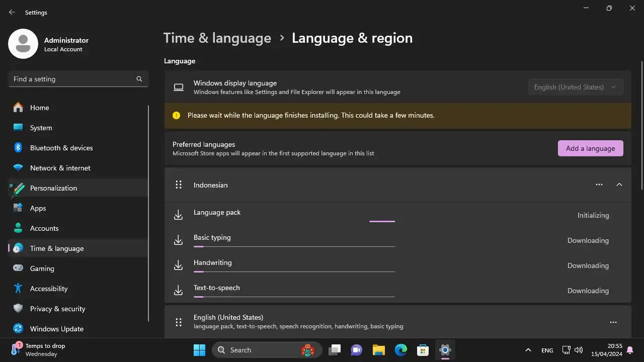Screen dimensions: 644x362
Task: Show hidden system tray icons
Action: point(528,350)
